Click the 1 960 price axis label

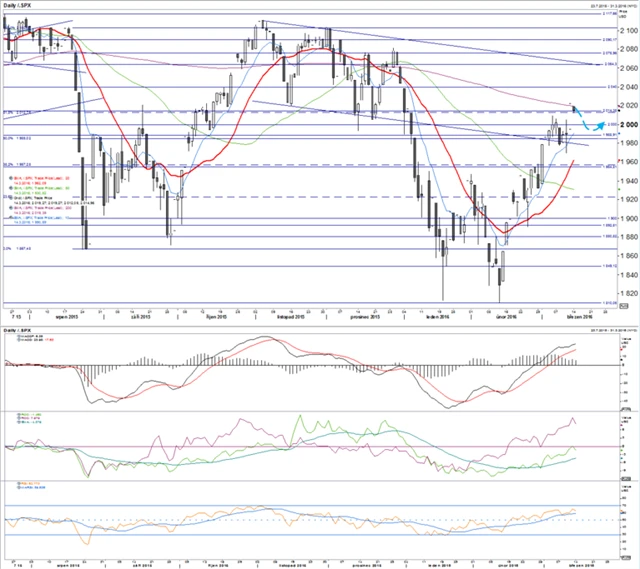click(x=628, y=162)
